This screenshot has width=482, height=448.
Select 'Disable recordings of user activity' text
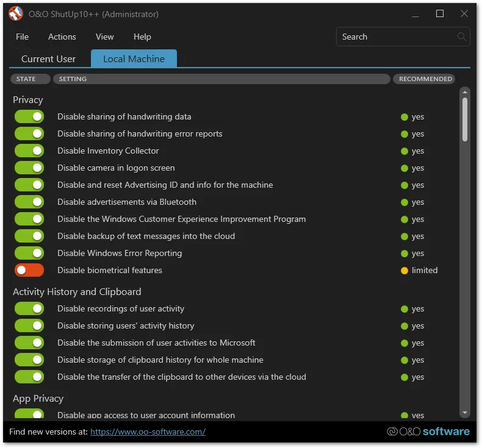(121, 308)
